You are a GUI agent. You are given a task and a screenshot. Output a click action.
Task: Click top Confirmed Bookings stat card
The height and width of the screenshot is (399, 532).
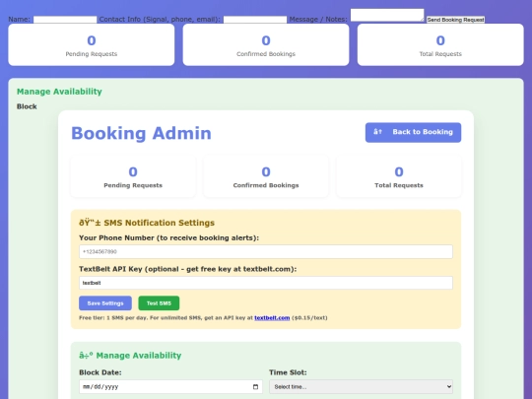266,44
